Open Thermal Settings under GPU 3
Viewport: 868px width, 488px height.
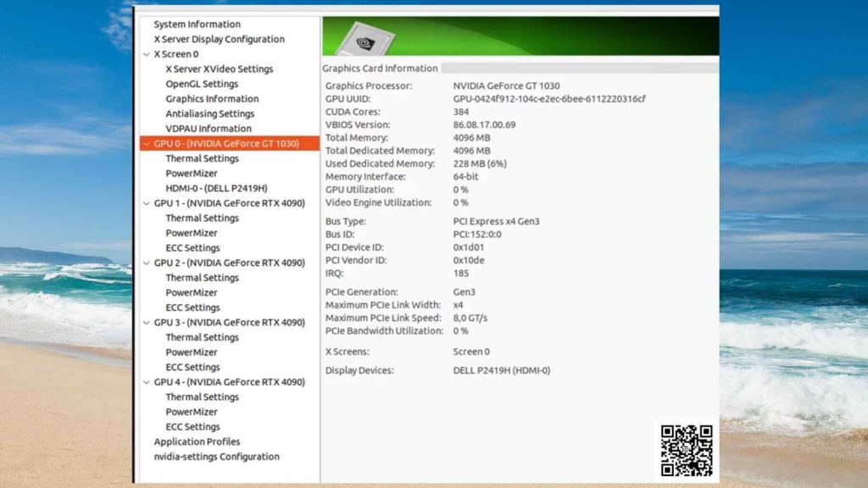202,337
